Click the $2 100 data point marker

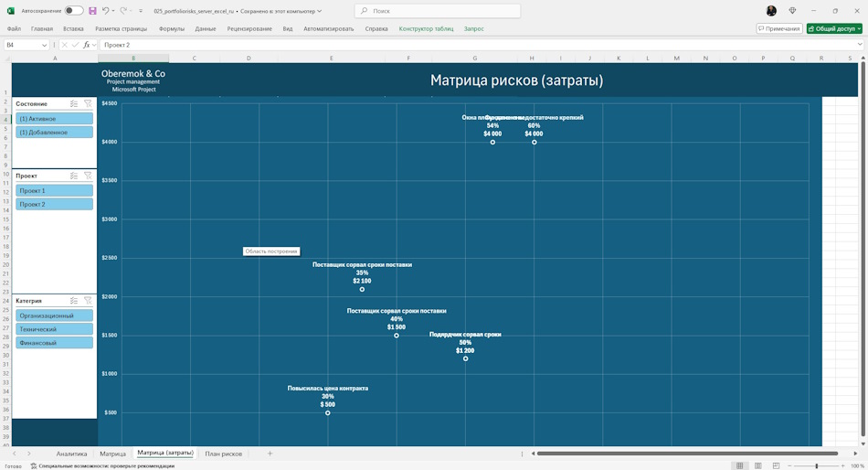point(362,289)
